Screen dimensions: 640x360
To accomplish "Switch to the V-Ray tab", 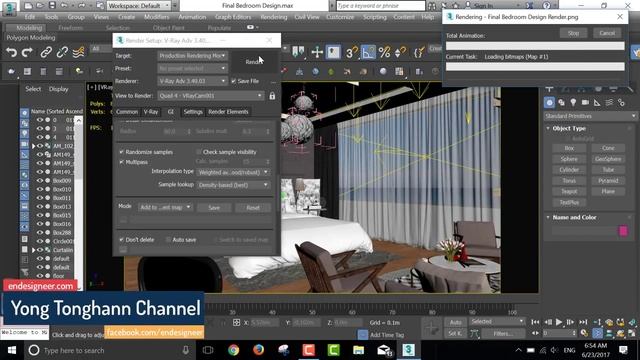I will pos(151,112).
